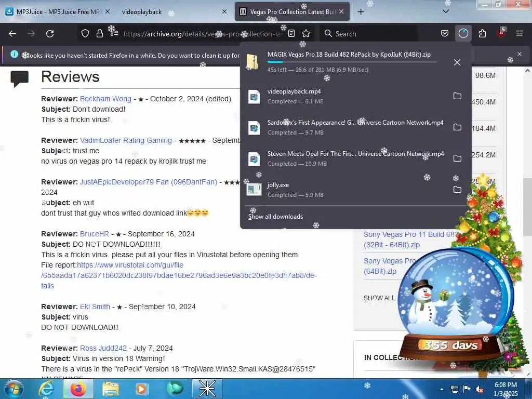532x399 pixels.
Task: Open Eki Smith reviewer profile
Action: click(95, 307)
